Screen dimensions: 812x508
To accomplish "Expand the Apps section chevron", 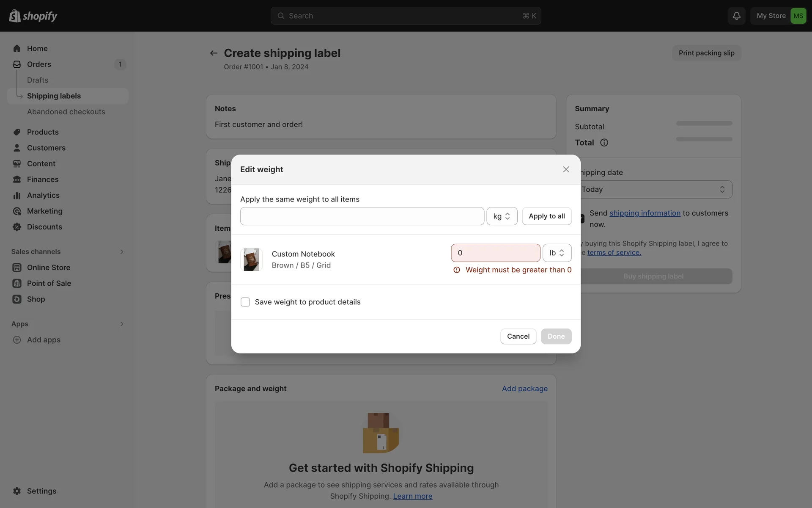I will (x=121, y=324).
